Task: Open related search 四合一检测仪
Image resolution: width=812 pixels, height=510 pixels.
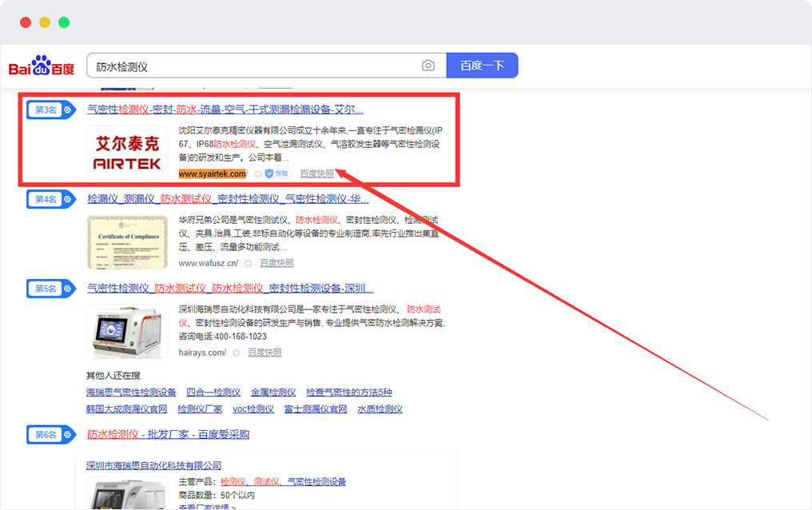Action: [213, 392]
